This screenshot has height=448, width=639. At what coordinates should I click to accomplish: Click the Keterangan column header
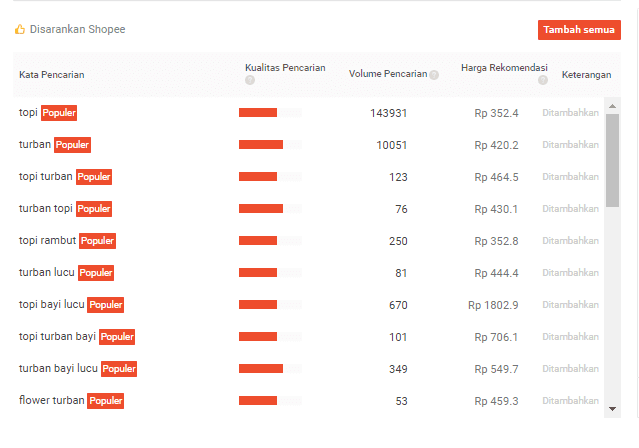click(x=586, y=75)
